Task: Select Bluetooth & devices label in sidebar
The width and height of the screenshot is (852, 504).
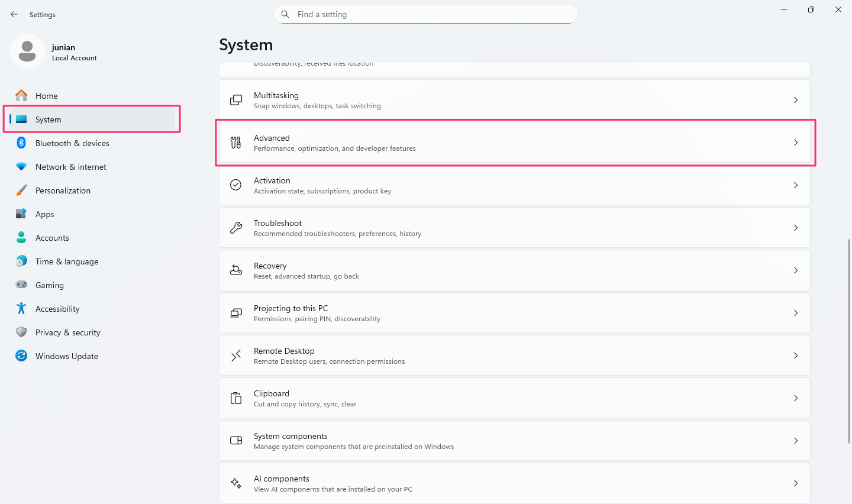Action: (72, 143)
